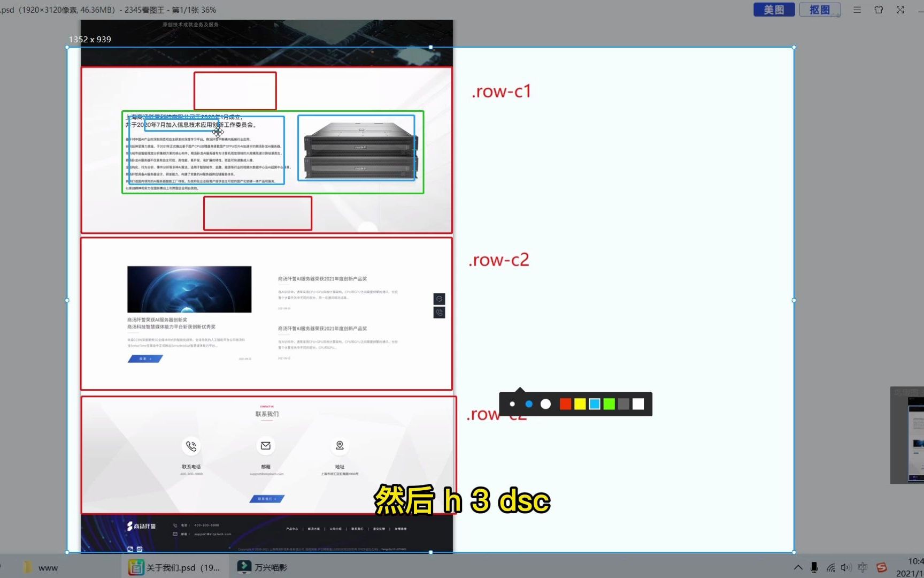
Task: Open the volume speaker tray icon
Action: pos(846,567)
